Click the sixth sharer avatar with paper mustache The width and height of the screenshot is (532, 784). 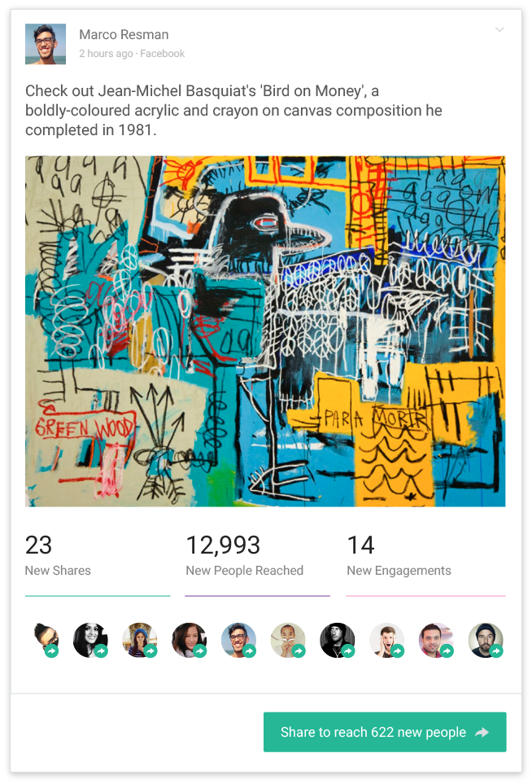click(x=288, y=640)
